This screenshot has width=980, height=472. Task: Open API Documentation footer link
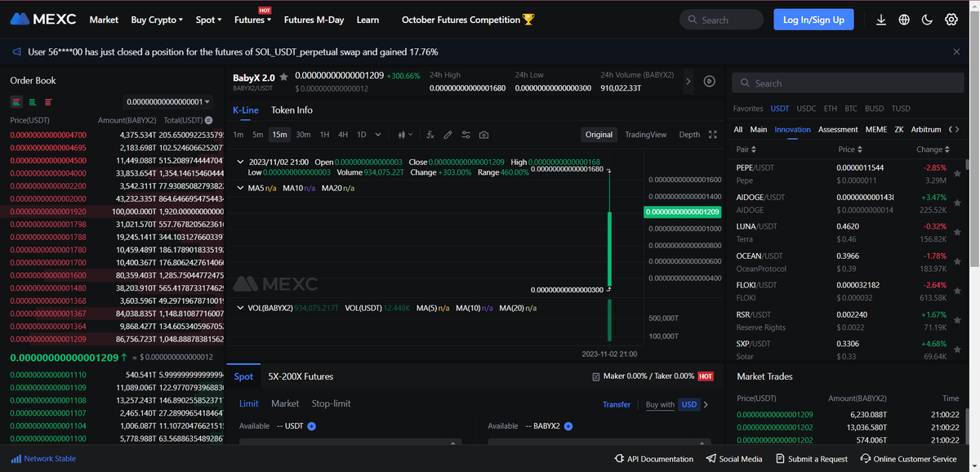click(653, 459)
